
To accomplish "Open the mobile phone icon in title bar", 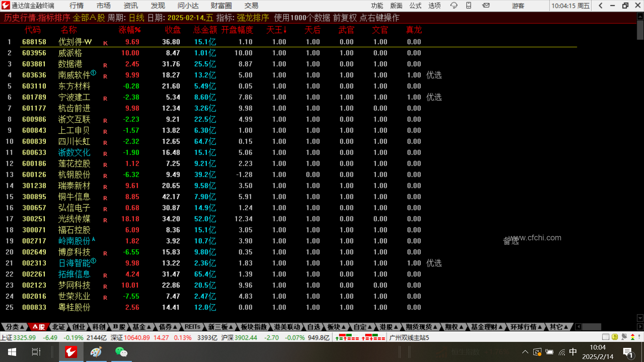I will coord(469,5).
